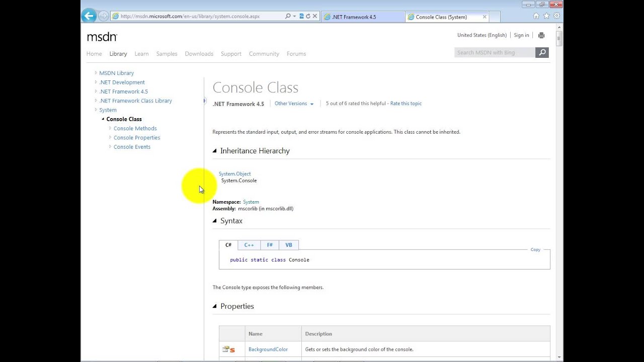Click the browser forward arrow button
644x362 pixels.
point(103,16)
